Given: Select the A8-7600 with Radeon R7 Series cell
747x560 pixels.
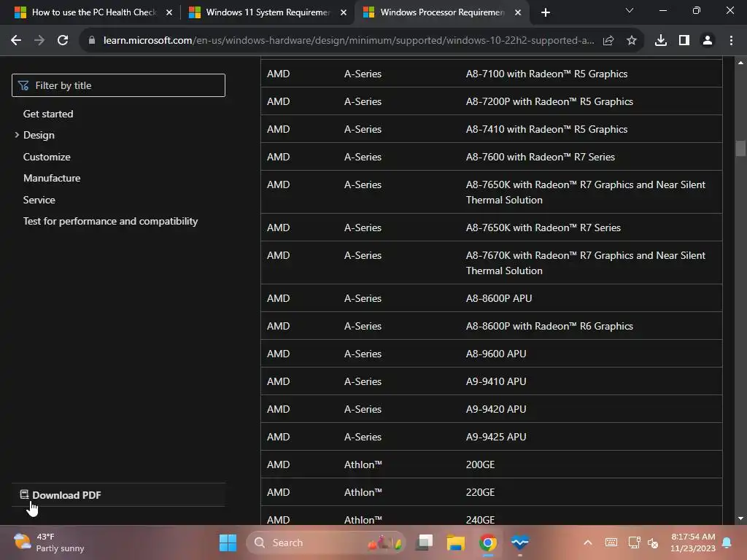Looking at the screenshot, I should [x=591, y=157].
